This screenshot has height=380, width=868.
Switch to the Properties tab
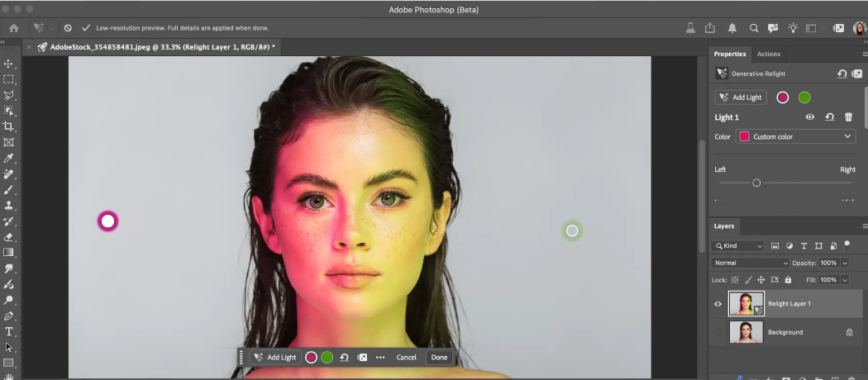click(730, 54)
